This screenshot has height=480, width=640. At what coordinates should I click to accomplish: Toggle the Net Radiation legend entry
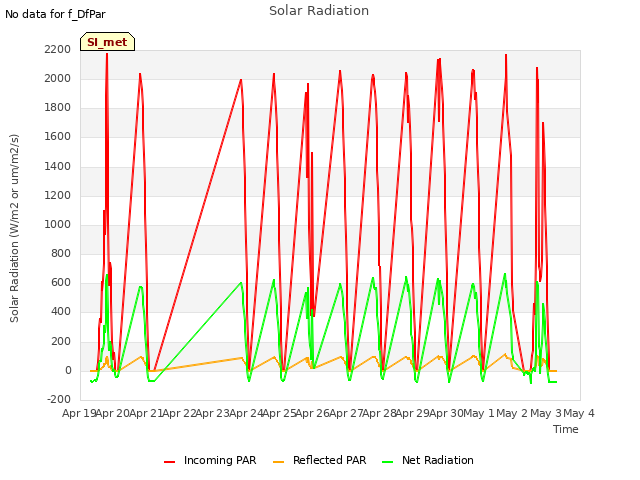coord(428,460)
